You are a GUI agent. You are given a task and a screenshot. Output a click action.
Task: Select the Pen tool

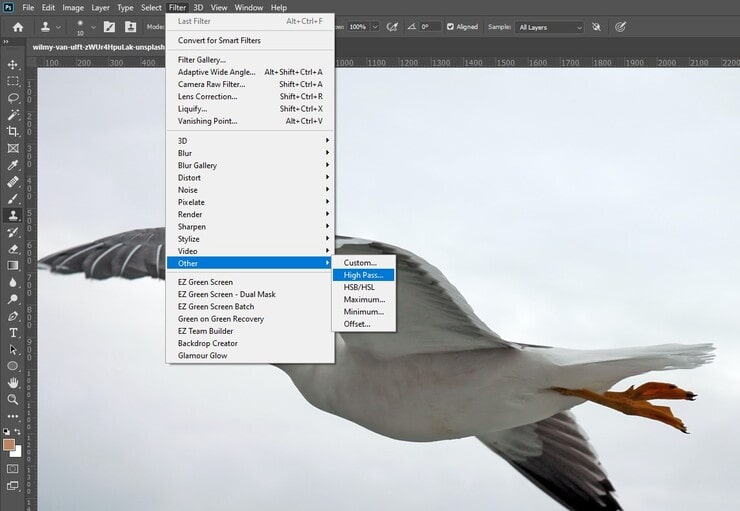(13, 316)
